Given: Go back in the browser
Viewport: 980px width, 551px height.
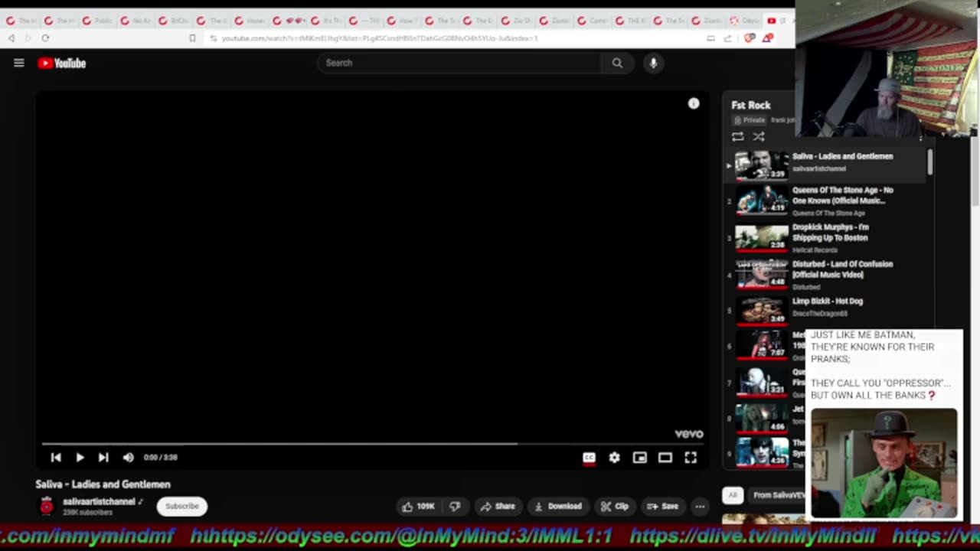Looking at the screenshot, I should click(11, 38).
